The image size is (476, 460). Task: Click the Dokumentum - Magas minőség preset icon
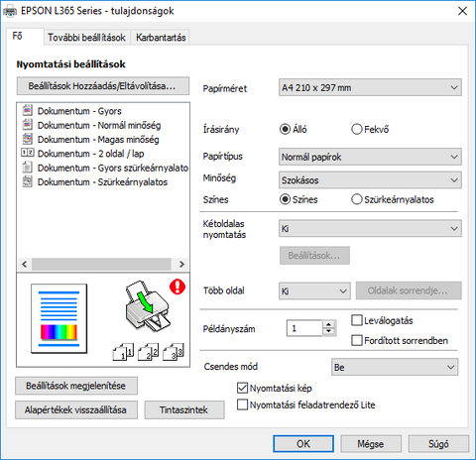click(x=28, y=139)
